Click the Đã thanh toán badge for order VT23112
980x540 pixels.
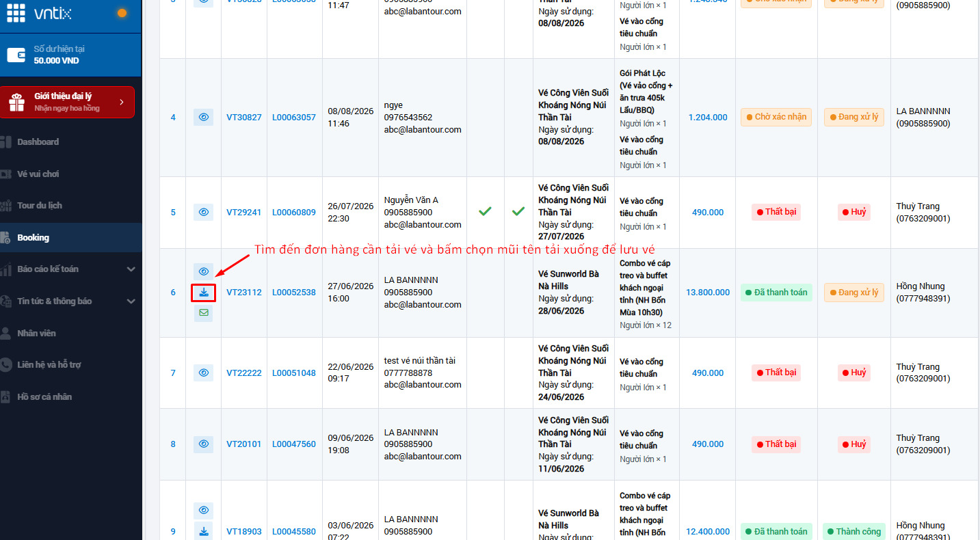pyautogui.click(x=776, y=292)
